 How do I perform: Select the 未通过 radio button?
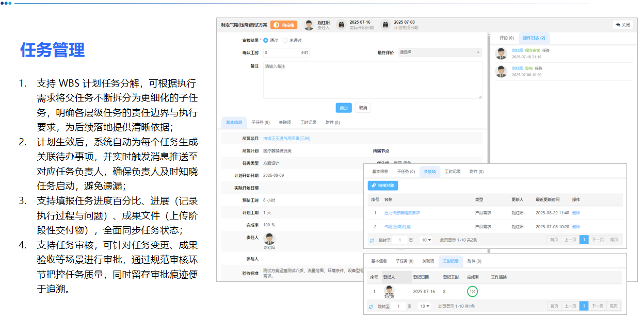coord(285,40)
